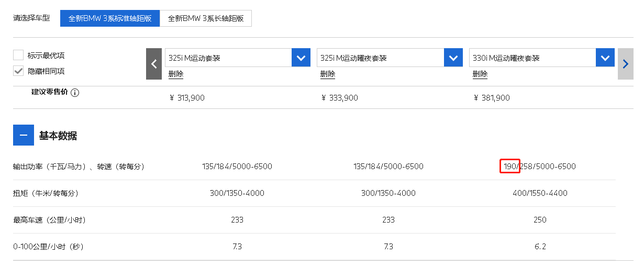Uncheck the 隐藏相同项 checkbox
Screen dimensions: 644x266
click(x=18, y=71)
